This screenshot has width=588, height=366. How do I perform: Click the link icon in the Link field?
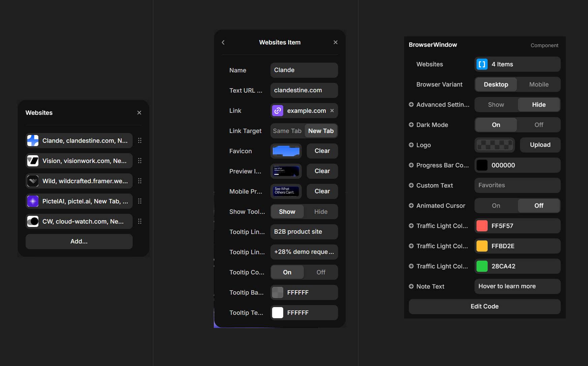[277, 110]
